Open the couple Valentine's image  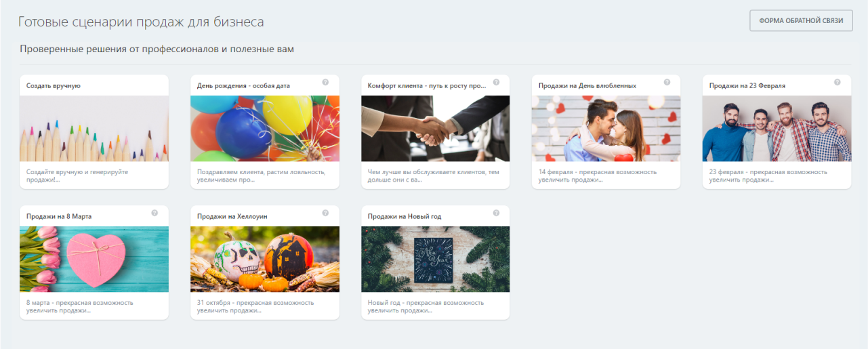(606, 128)
